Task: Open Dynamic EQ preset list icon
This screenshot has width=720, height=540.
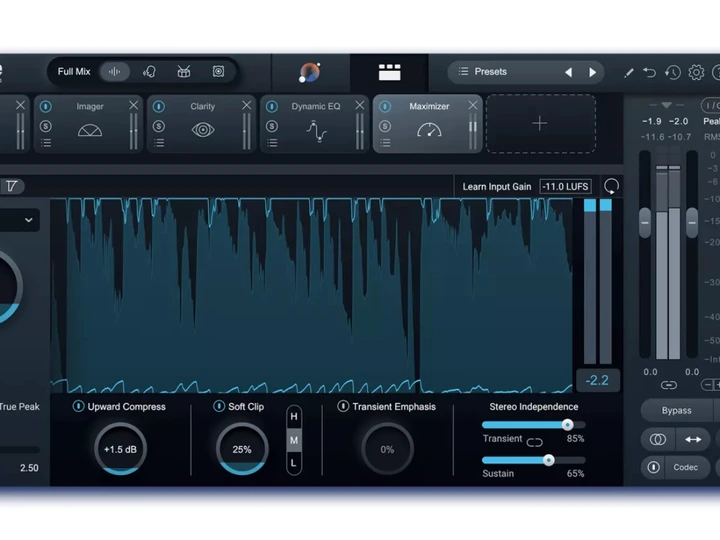Action: [x=272, y=143]
